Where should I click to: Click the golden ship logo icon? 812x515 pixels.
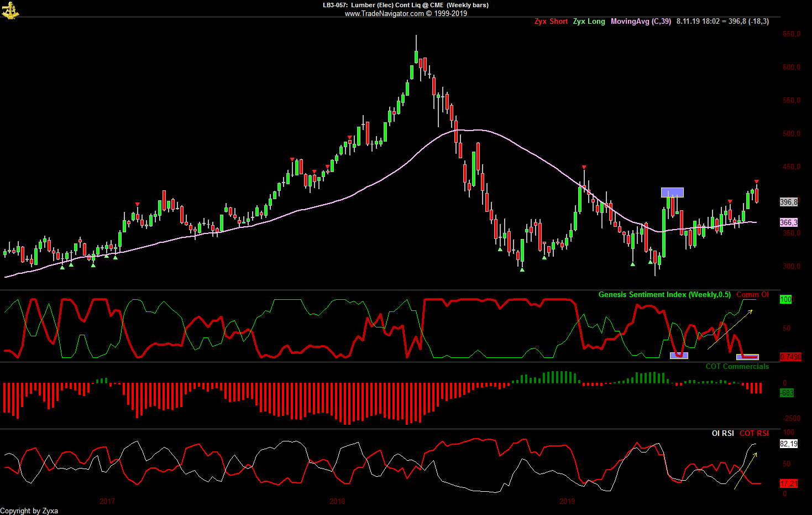(x=10, y=10)
